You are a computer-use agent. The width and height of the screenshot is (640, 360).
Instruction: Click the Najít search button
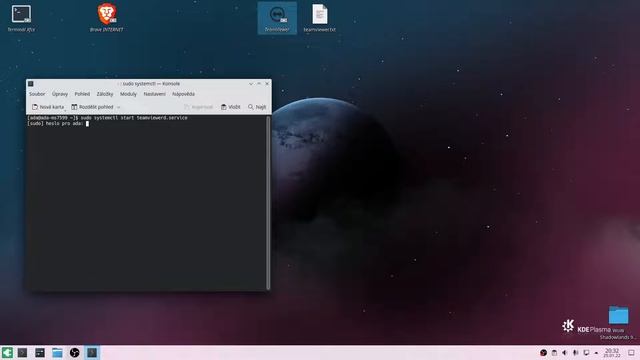(x=257, y=107)
